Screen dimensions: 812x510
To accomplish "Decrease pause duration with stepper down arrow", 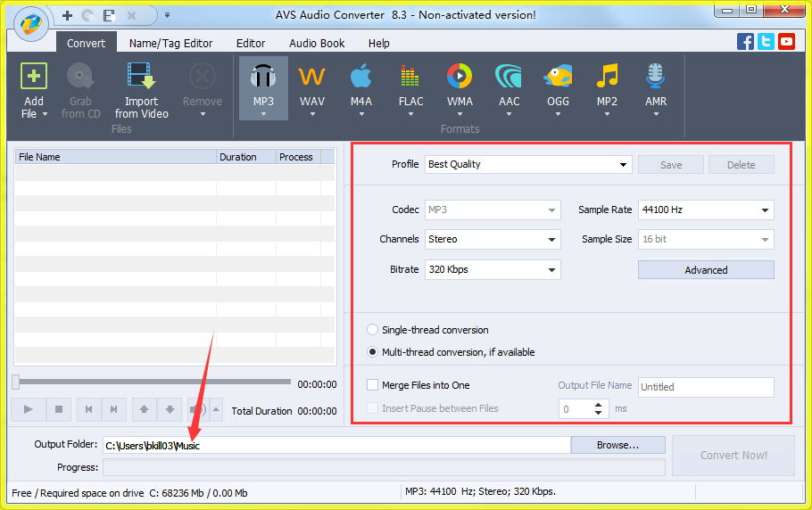I will click(x=598, y=414).
